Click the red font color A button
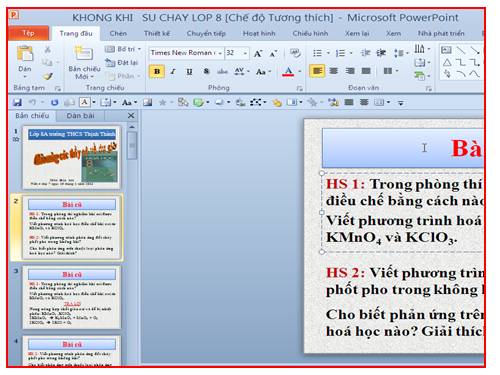Screen dimensions: 500x375 (288, 71)
